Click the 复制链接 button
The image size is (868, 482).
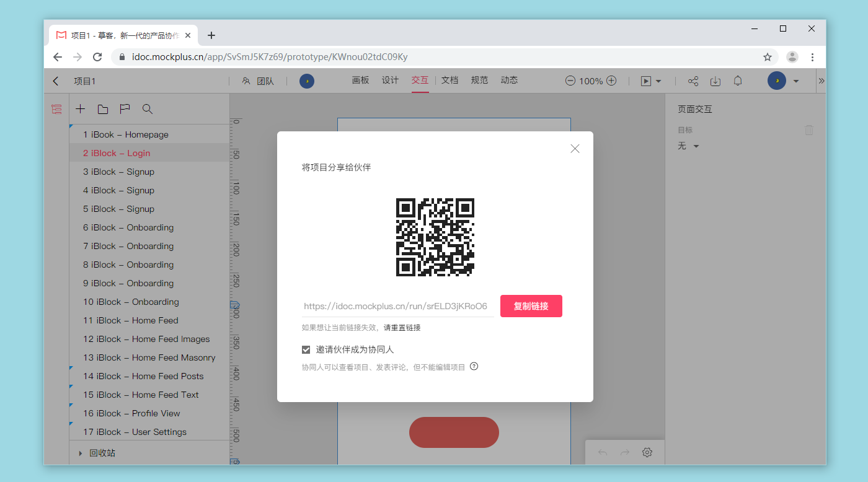click(531, 306)
